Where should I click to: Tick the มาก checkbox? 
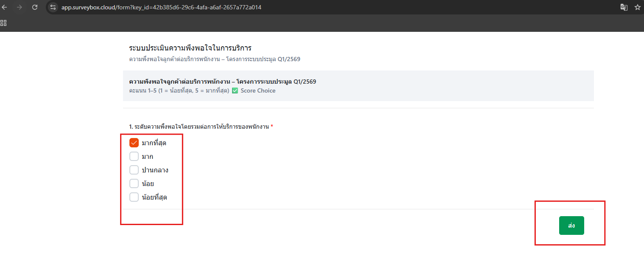pos(134,156)
